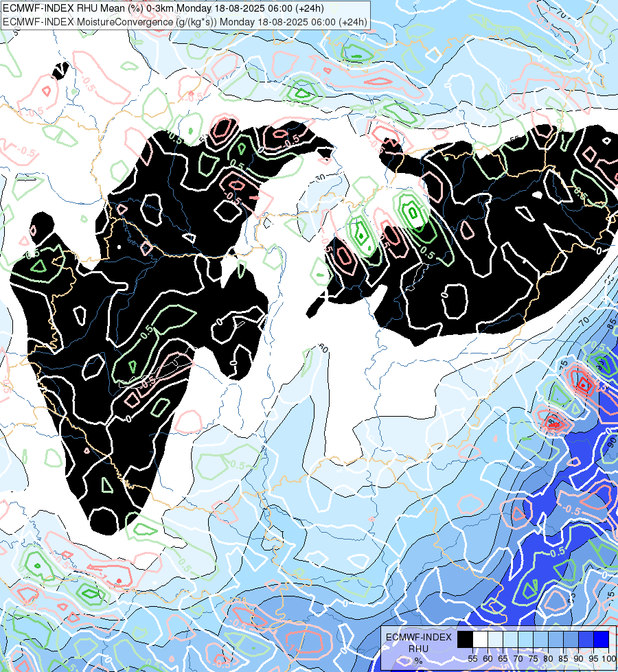Choose the 80–85% legend color swatch

[556, 639]
